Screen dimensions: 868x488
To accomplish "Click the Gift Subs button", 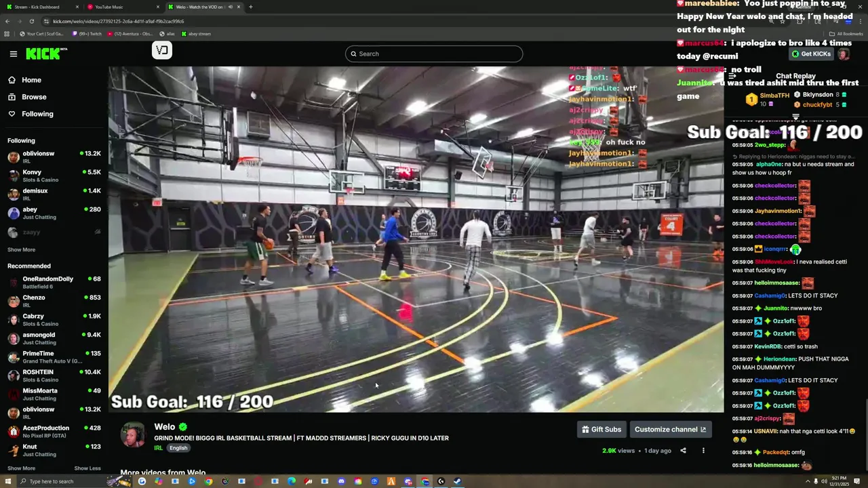I will pyautogui.click(x=601, y=429).
